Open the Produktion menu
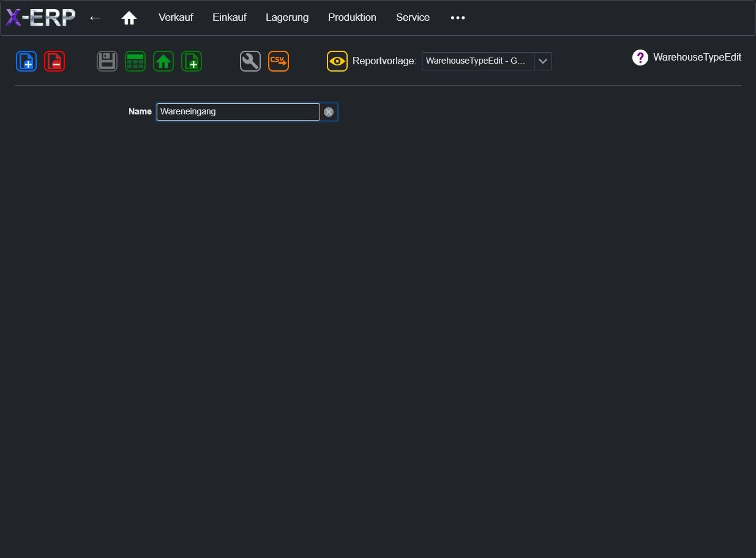 (352, 18)
